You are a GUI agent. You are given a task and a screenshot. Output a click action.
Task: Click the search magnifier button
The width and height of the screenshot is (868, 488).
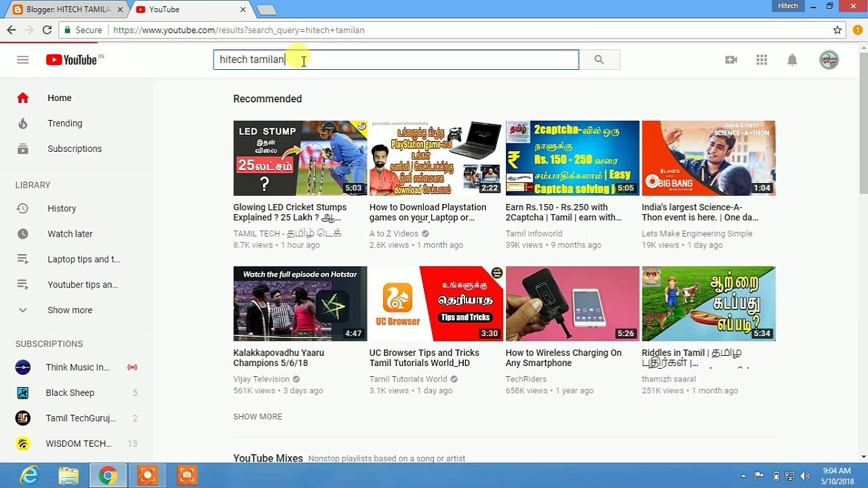point(599,60)
